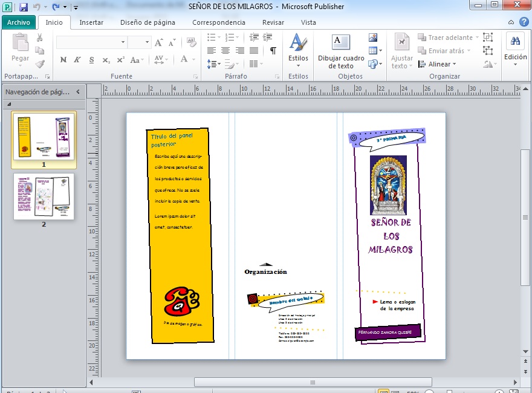
Task: Expand the Alinear dropdown
Action: click(442, 64)
